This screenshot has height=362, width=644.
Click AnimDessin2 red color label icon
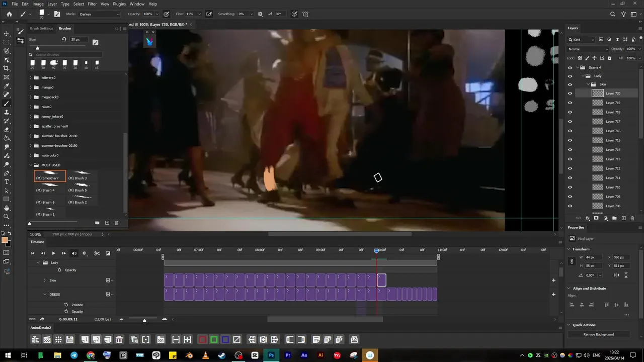(x=202, y=340)
